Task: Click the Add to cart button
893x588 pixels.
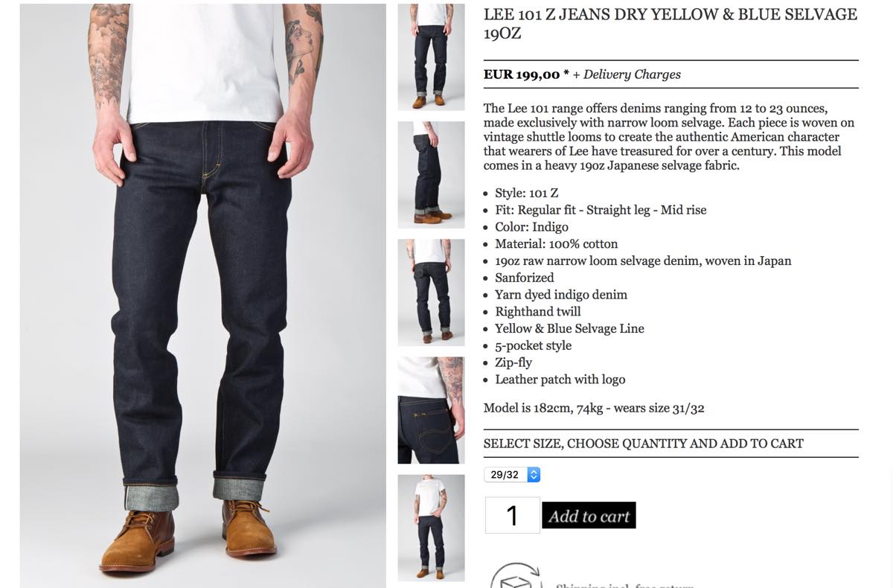Action: point(589,516)
